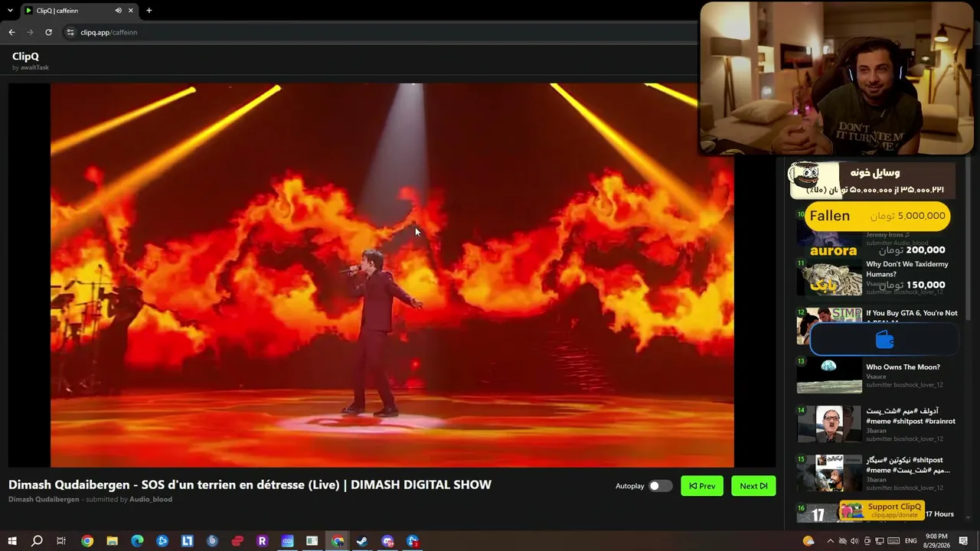Open the clock showing 9:08 PM

pyautogui.click(x=936, y=541)
